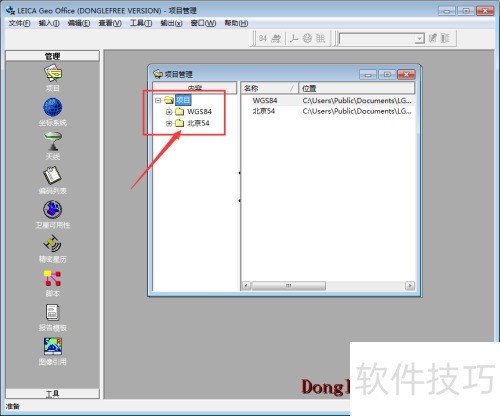Viewport: 500px width, 416px height.
Task: Click the rightmost toolbar icon
Action: point(445,38)
